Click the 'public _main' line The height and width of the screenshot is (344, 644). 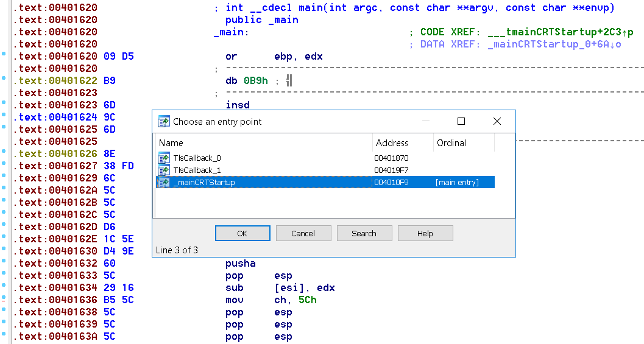click(x=261, y=19)
